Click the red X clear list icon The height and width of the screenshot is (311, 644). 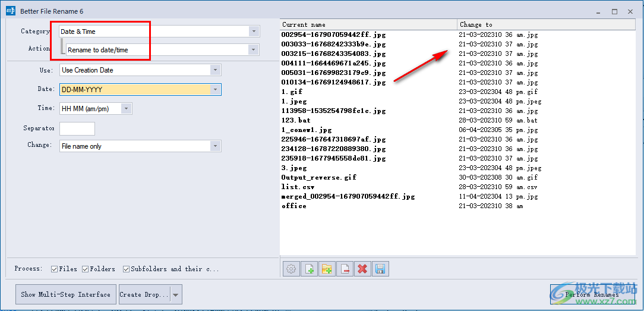point(362,269)
